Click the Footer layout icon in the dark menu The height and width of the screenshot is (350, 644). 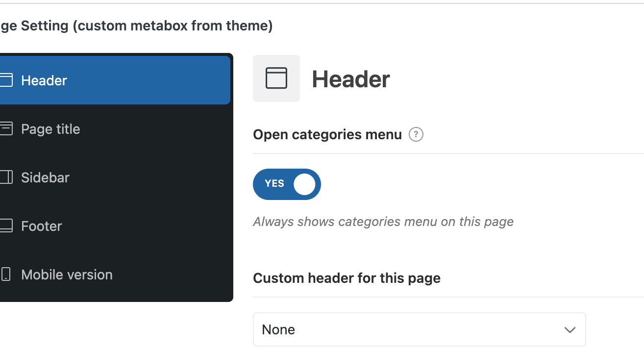(x=6, y=226)
